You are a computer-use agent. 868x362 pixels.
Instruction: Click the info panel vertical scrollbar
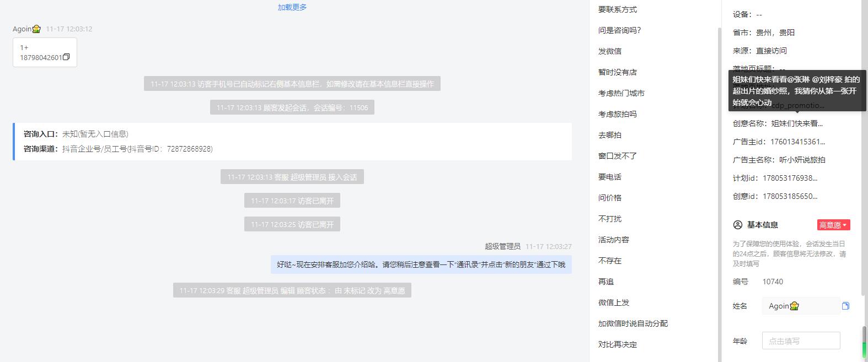pyautogui.click(x=864, y=342)
